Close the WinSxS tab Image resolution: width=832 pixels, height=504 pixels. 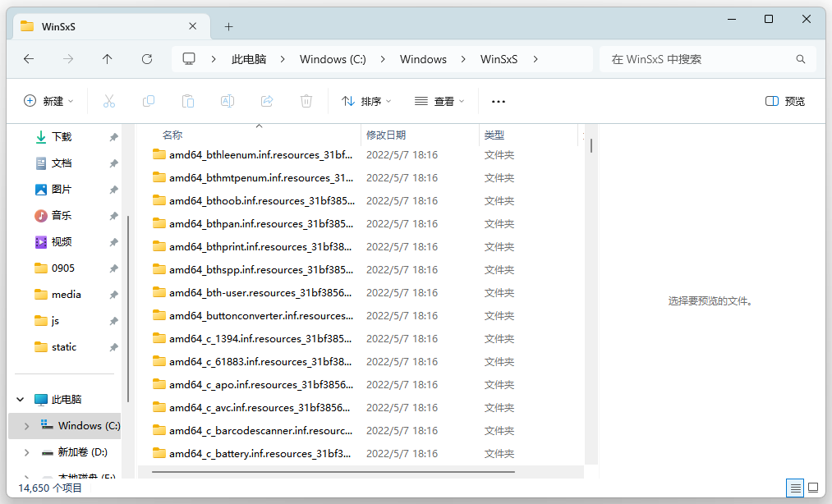pyautogui.click(x=193, y=26)
